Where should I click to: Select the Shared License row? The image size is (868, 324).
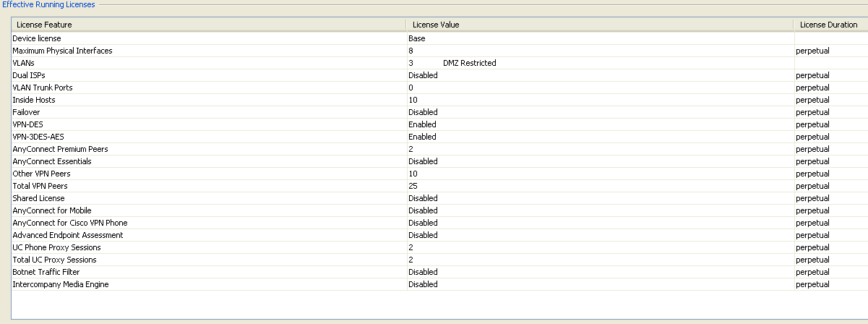point(38,198)
